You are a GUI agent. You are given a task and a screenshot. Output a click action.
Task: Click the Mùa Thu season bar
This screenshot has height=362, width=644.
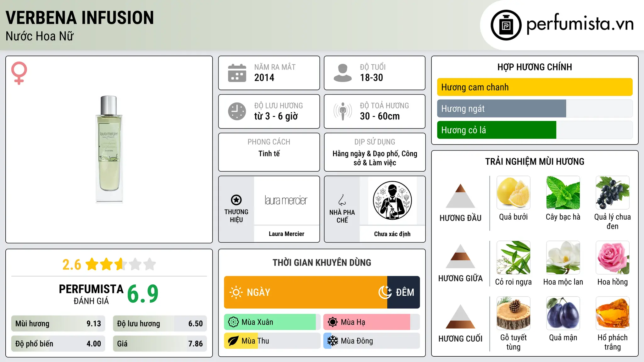click(x=272, y=341)
